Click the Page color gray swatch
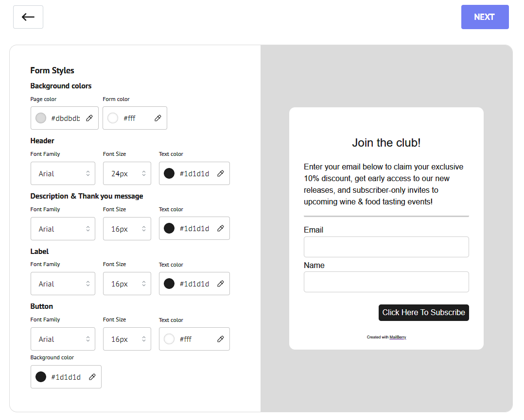This screenshot has height=420, width=524. click(41, 118)
